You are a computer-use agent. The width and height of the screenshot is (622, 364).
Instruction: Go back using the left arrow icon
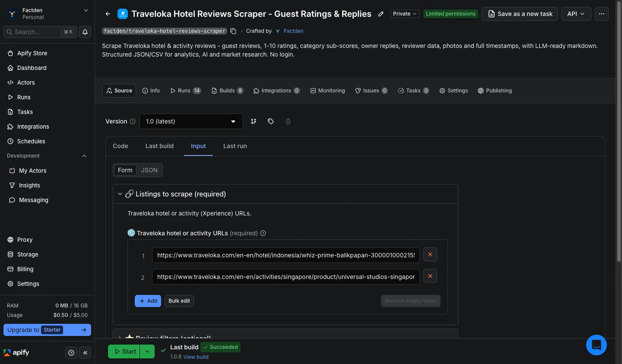[x=108, y=14]
